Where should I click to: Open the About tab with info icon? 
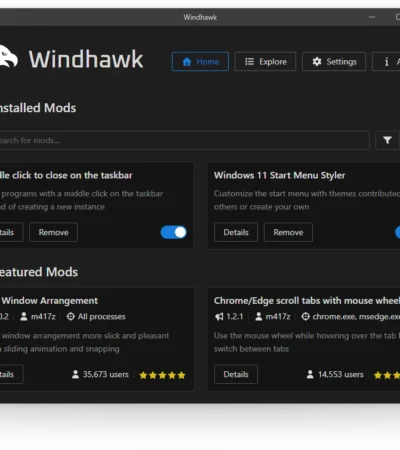(387, 61)
